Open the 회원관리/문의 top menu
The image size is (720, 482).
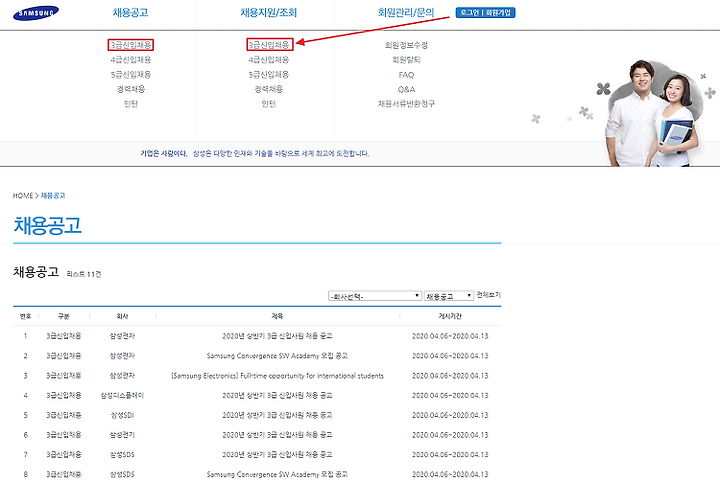[x=406, y=12]
